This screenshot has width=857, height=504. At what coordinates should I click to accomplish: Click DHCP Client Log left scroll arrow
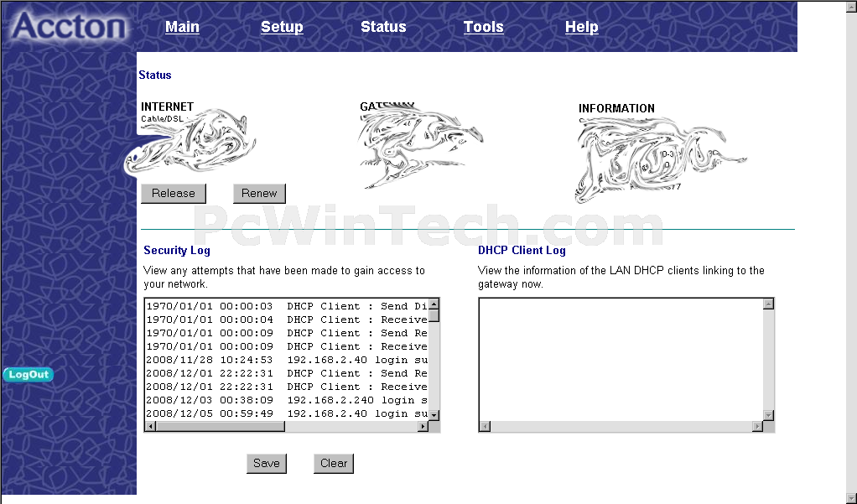tap(486, 426)
